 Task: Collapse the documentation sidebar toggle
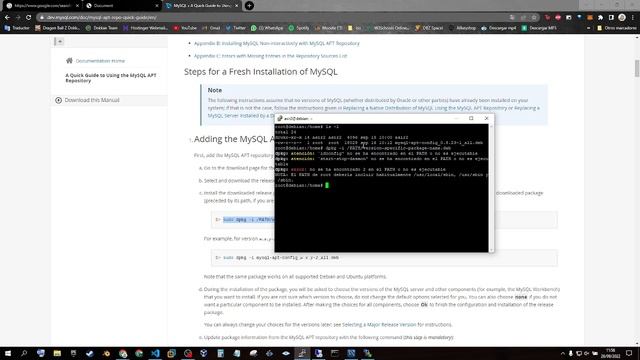coord(60,42)
